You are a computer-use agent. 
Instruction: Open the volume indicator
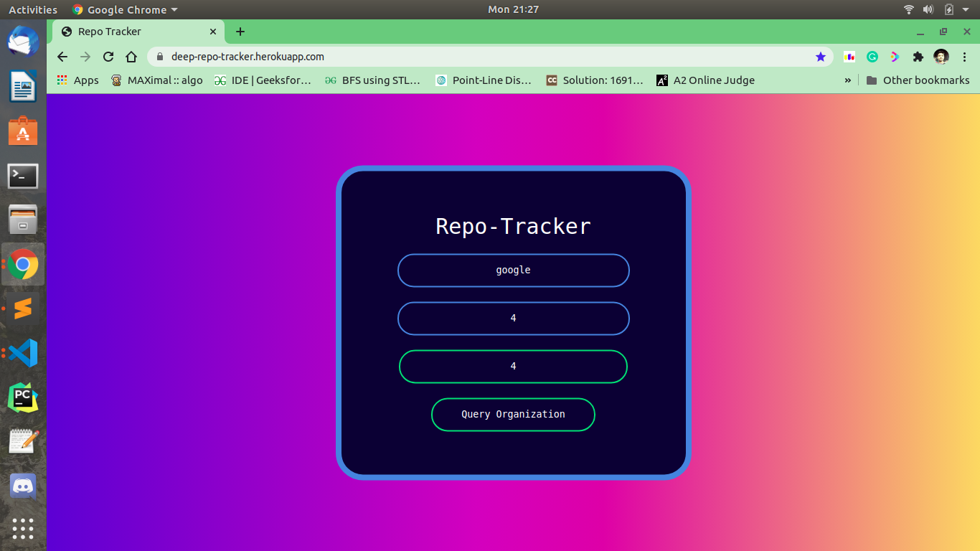928,9
